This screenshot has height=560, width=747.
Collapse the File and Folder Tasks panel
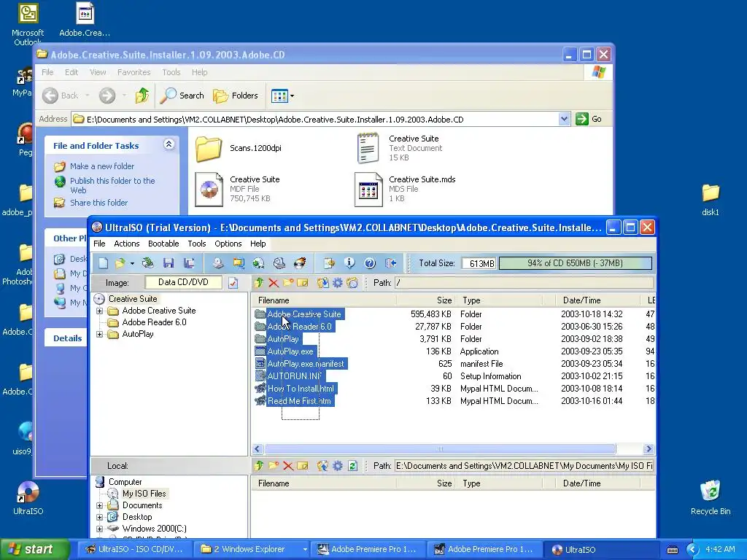pyautogui.click(x=169, y=144)
